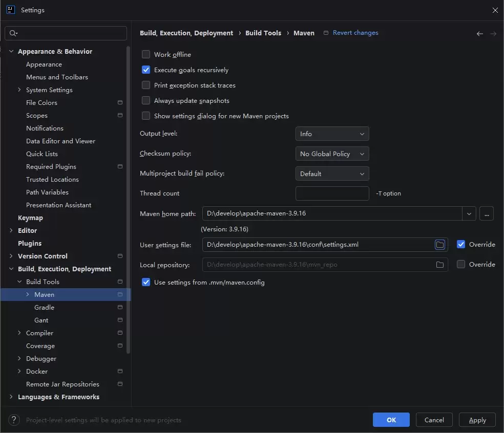Screen dimensions: 504x433
Task: Check Override for Local repository
Action: (460, 265)
